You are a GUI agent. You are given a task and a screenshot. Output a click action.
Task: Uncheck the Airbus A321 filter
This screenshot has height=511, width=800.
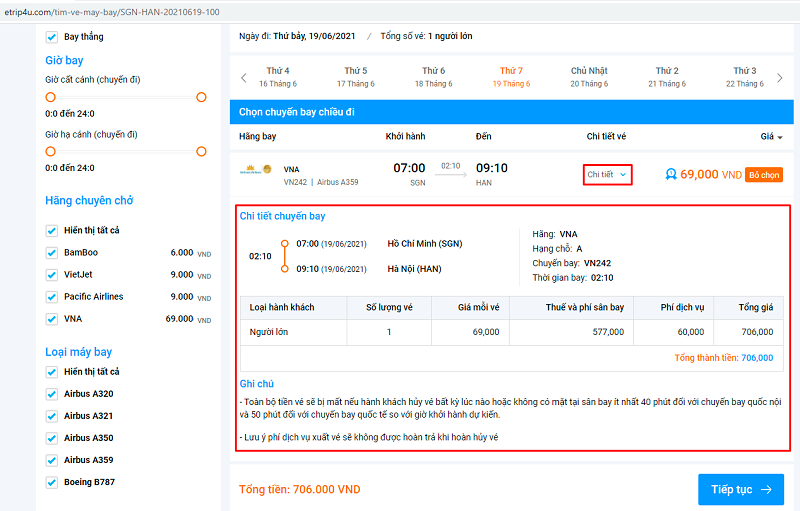(52, 416)
